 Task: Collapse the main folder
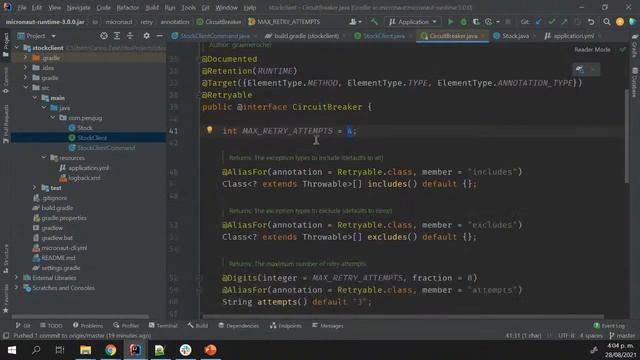tap(35, 98)
